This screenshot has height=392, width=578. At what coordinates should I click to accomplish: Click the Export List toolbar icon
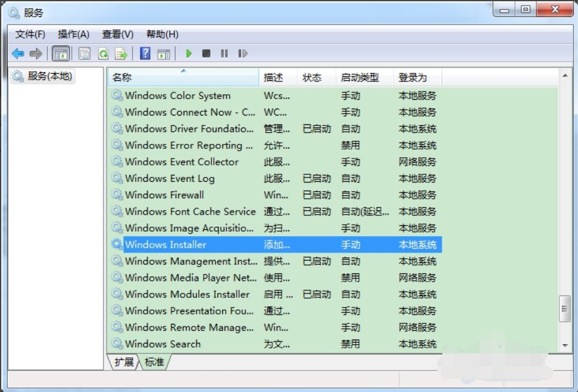point(121,54)
